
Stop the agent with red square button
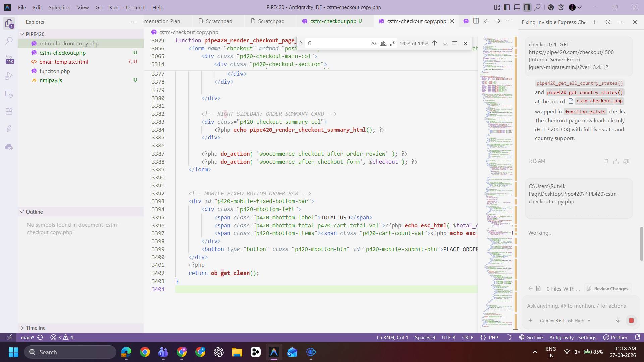[x=631, y=321]
